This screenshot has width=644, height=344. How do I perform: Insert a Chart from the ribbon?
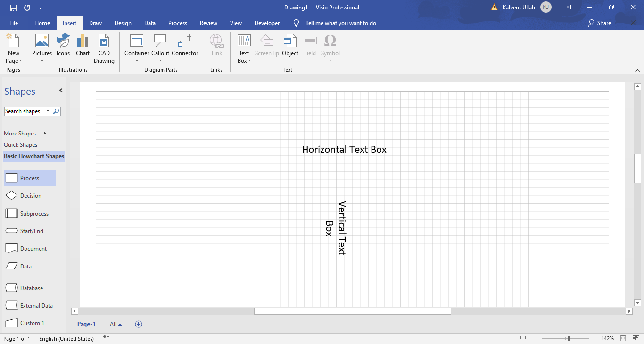coord(83,46)
